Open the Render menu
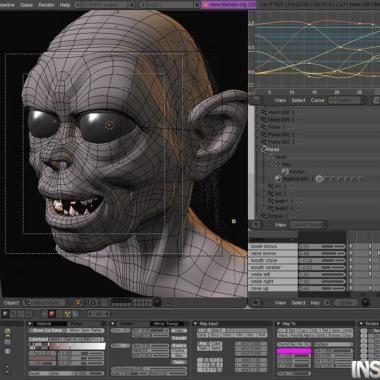Viewport: 380px width, 380px height. tap(46, 5)
